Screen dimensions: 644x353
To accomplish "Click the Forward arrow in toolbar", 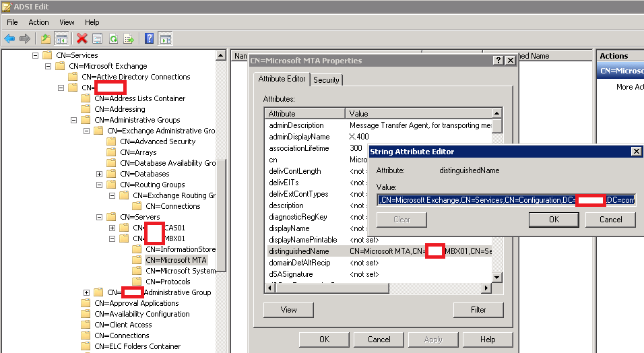I will click(25, 39).
